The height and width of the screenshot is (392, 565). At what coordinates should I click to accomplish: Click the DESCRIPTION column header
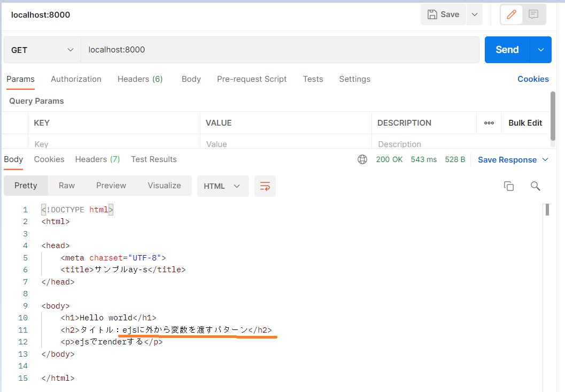pyautogui.click(x=404, y=123)
